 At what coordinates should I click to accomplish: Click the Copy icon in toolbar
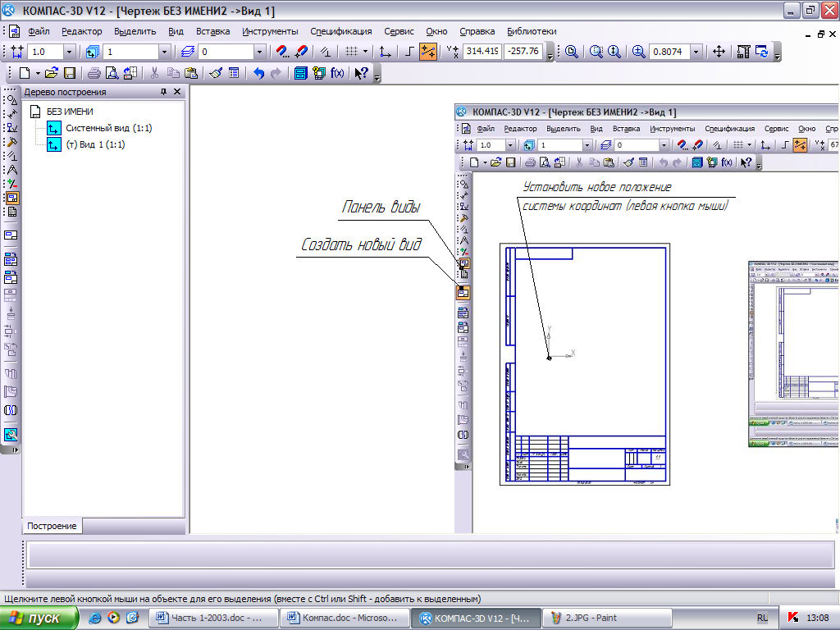point(173,73)
